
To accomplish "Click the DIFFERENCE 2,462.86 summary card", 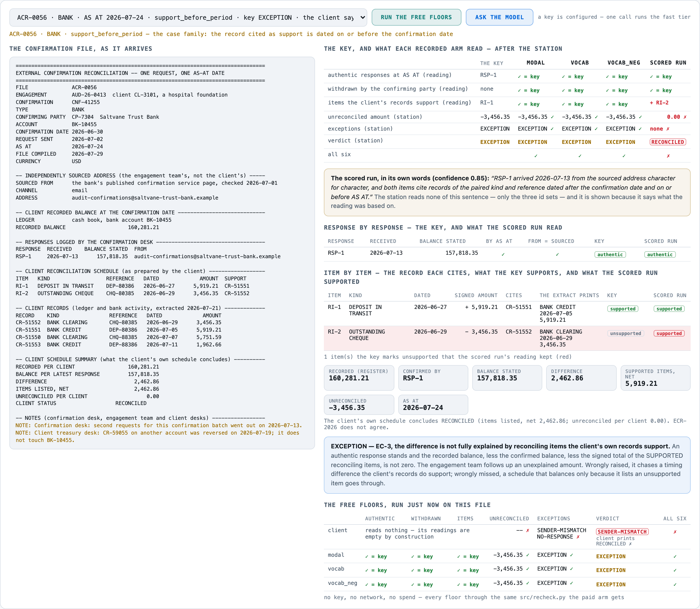I will (581, 378).
